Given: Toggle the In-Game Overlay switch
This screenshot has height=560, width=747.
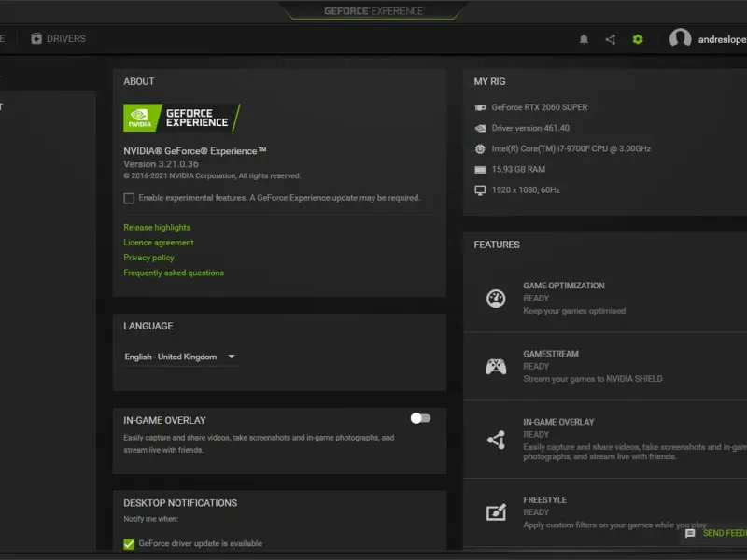Looking at the screenshot, I should click(x=420, y=418).
